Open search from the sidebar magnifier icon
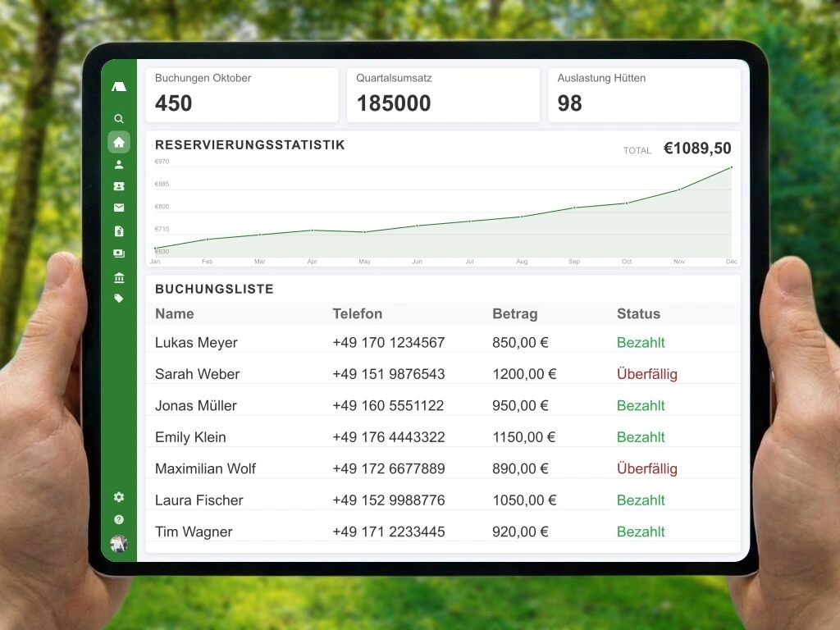This screenshot has width=840, height=630. coord(119,119)
